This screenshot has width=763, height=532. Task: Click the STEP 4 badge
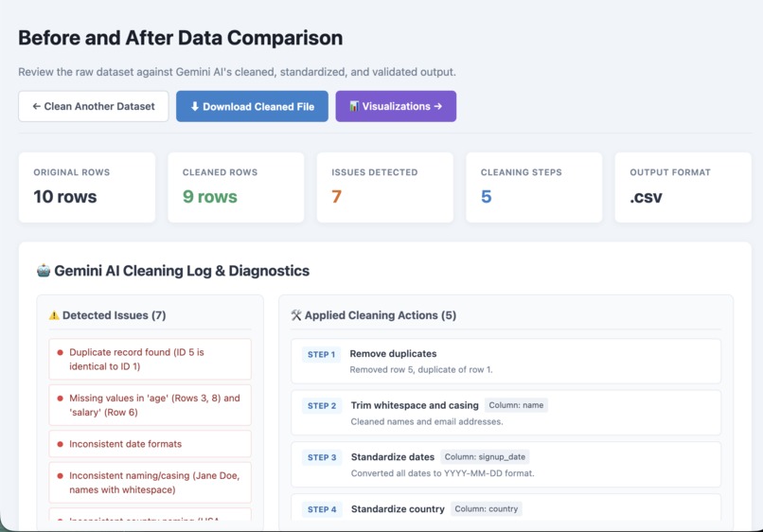(x=322, y=509)
